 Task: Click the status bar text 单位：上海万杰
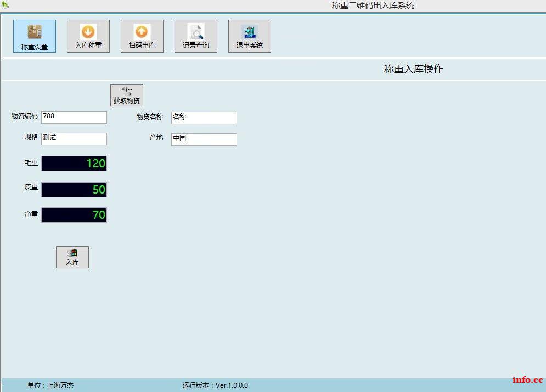(50, 385)
